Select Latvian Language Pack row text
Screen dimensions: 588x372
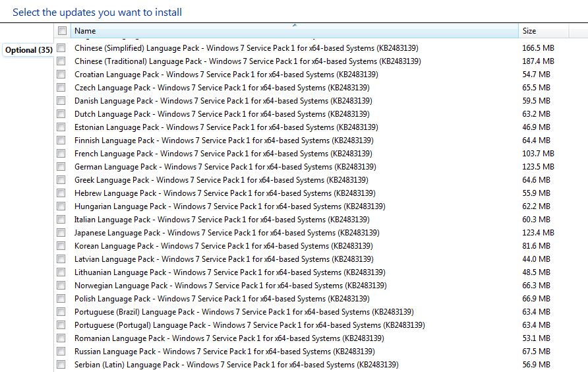[224, 259]
